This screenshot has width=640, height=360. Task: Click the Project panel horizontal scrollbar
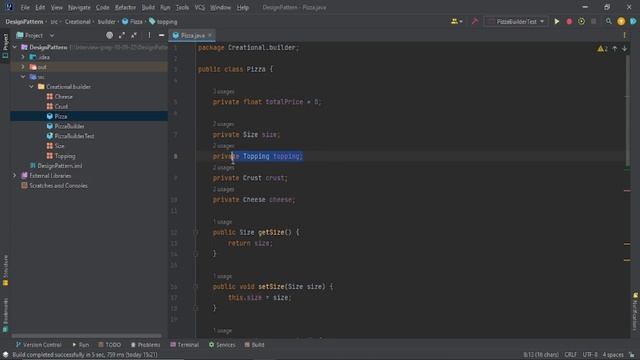point(87,336)
